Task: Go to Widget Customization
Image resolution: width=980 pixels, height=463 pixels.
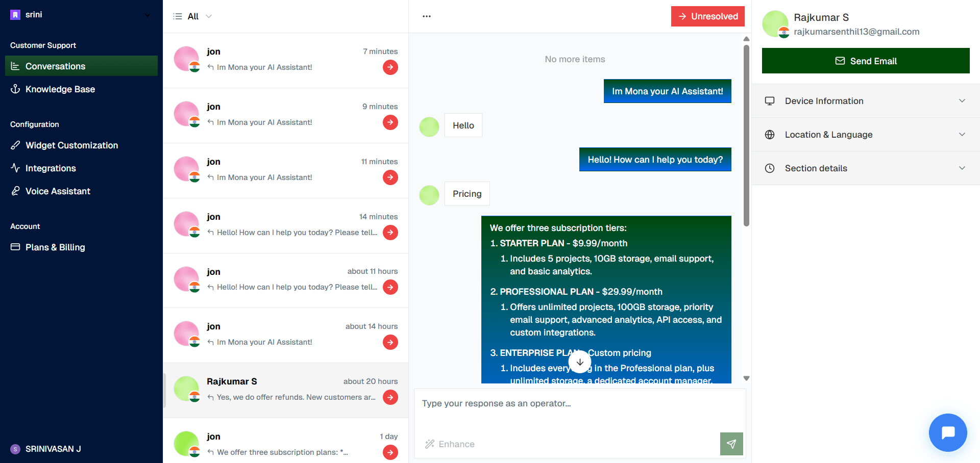Action: (x=71, y=145)
